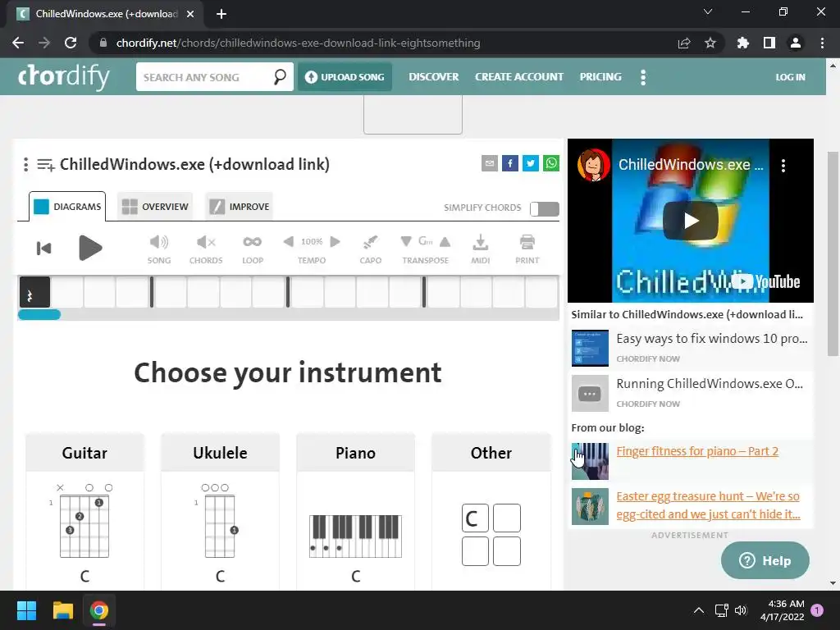Screen dimensions: 840x630
Task: Share song via email icon
Action: [x=489, y=163]
